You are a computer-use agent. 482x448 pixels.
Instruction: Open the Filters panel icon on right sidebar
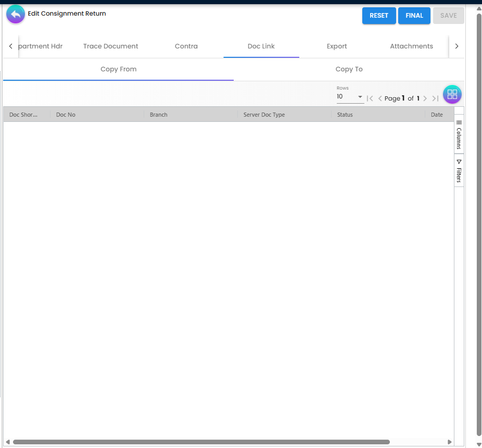(459, 172)
